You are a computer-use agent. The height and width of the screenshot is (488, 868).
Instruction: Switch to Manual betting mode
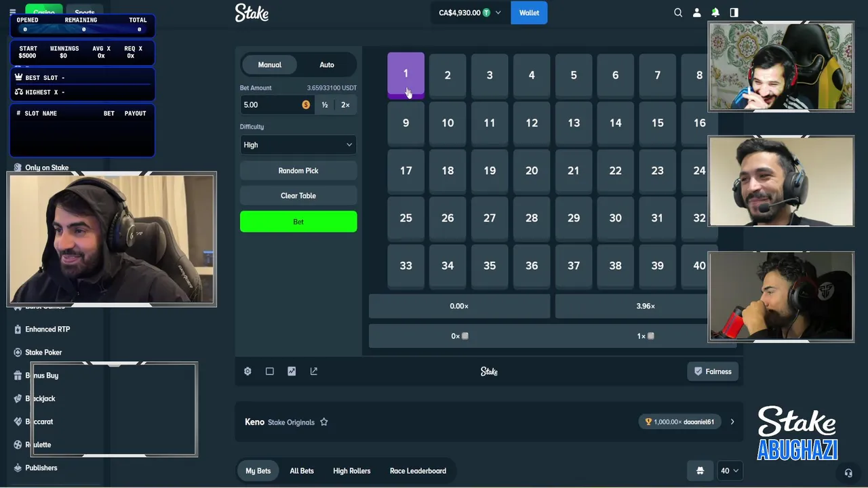[269, 65]
